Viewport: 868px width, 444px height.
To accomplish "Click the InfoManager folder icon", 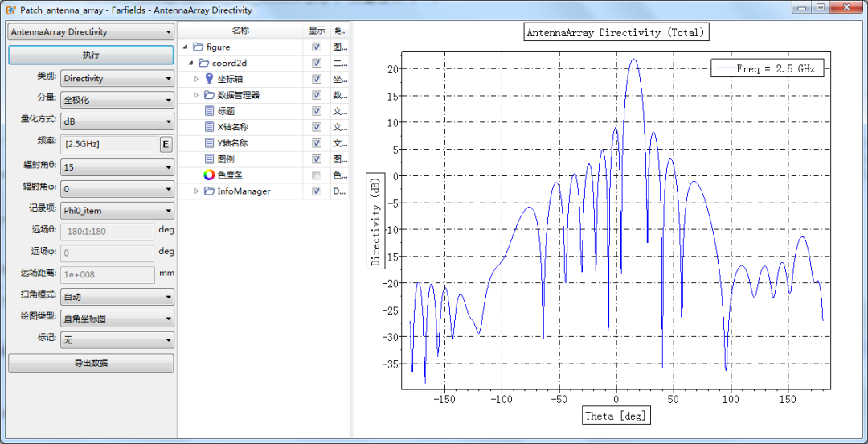I will point(209,191).
